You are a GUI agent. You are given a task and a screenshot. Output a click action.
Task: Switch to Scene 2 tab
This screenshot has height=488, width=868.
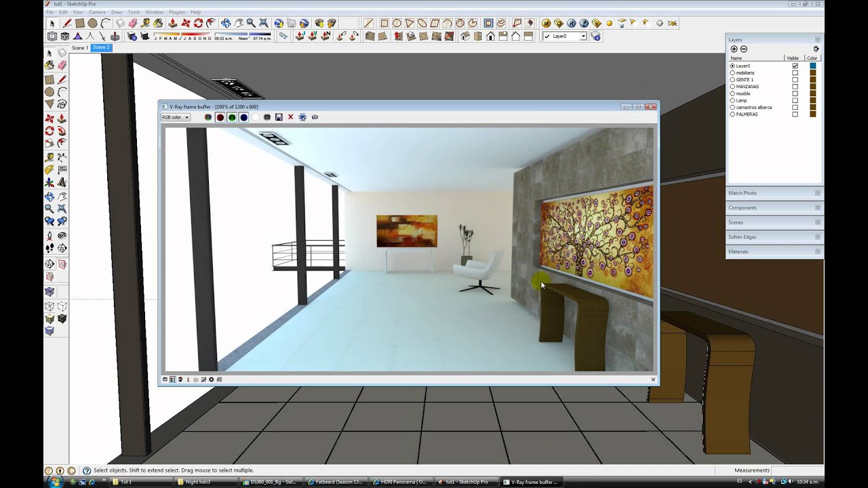click(x=101, y=47)
